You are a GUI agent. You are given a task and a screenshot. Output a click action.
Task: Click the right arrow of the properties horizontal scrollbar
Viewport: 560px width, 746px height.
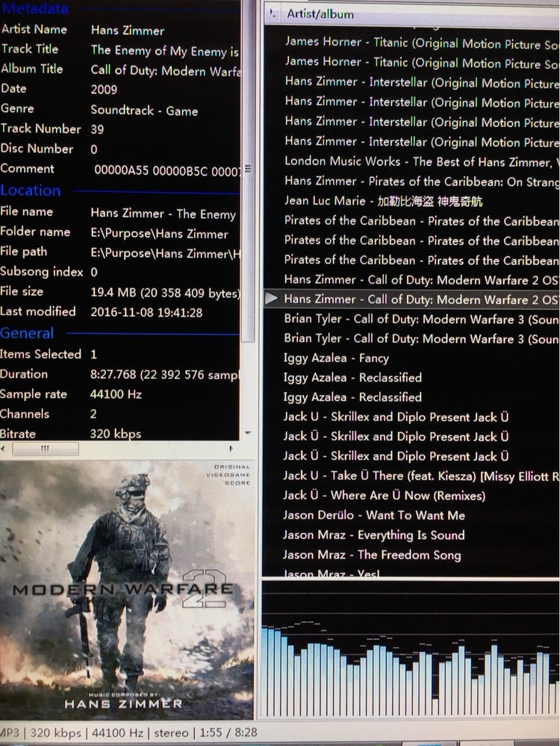click(x=231, y=448)
